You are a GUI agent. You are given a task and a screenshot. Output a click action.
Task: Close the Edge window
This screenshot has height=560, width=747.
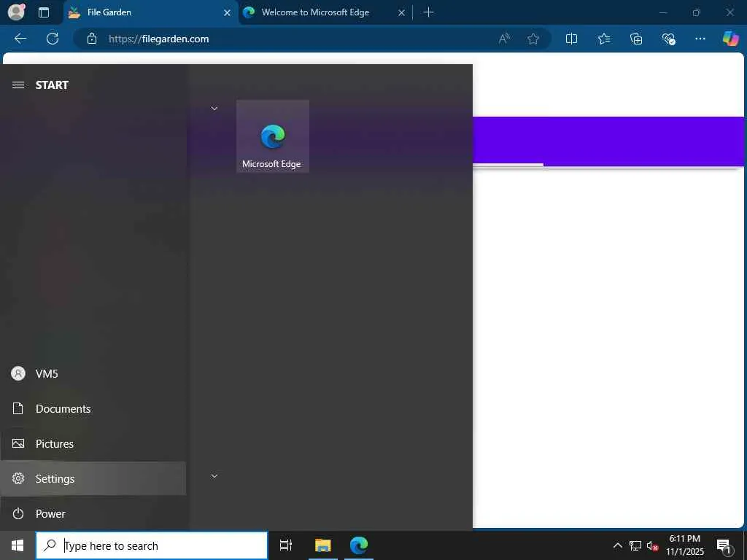pos(729,12)
